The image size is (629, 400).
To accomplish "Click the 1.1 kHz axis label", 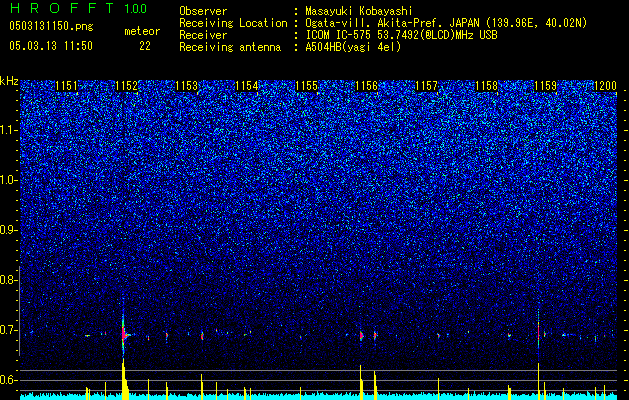I will 8,130.
